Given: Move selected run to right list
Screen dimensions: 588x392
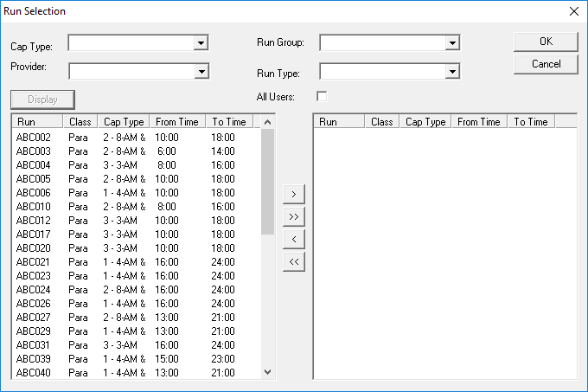Looking at the screenshot, I should 294,194.
